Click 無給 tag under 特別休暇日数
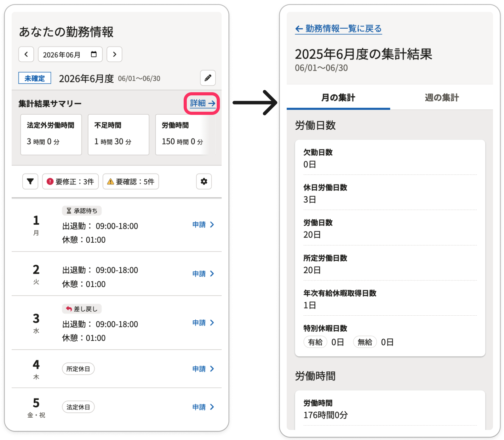This screenshot has height=440, width=504. 365,342
